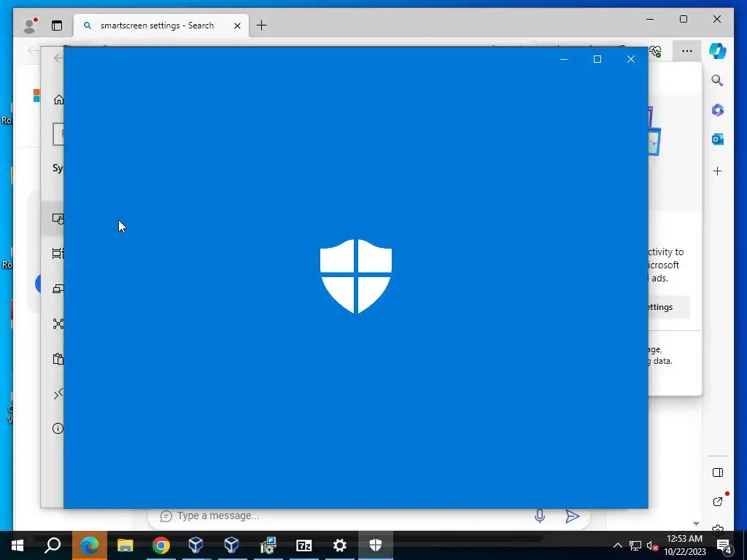The height and width of the screenshot is (560, 747).
Task: Add a sidebar app with the plus icon
Action: [718, 171]
